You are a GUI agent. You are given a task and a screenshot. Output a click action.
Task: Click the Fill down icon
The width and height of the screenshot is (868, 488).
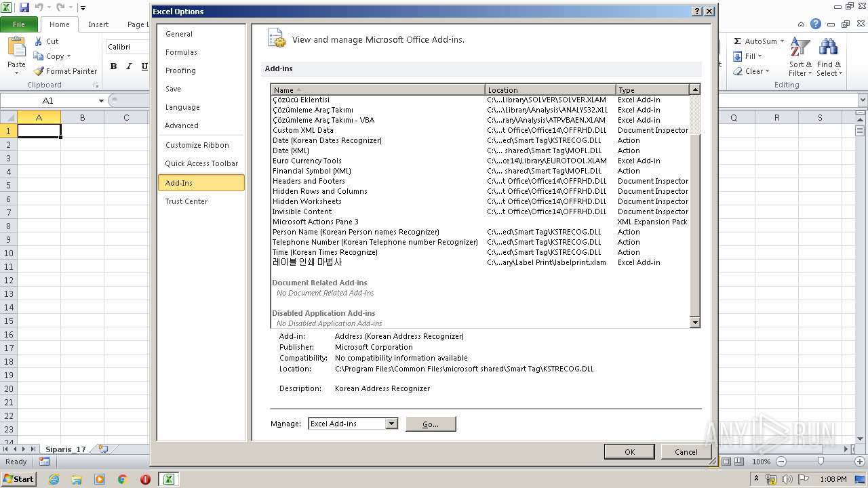tap(737, 56)
